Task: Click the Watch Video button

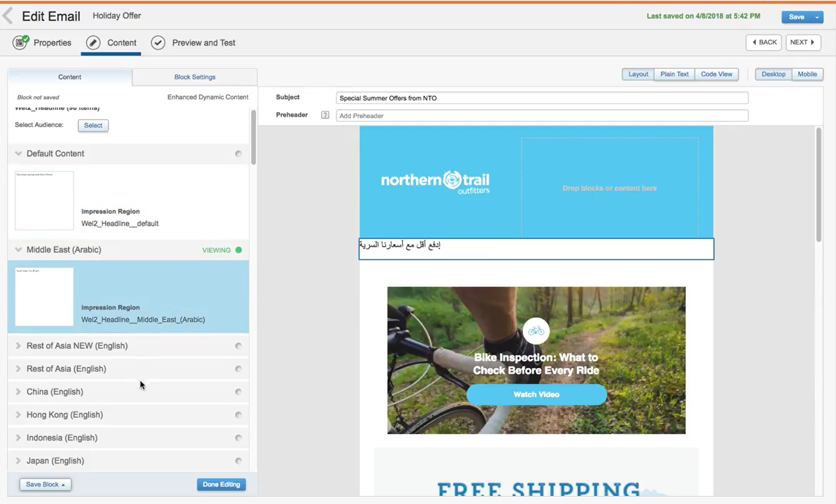Action: [536, 394]
